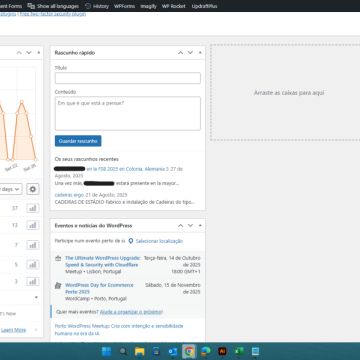Viewport: 360px width, 360px height.
Task: Open the WP Rocket admin bar menu
Action: click(x=173, y=6)
